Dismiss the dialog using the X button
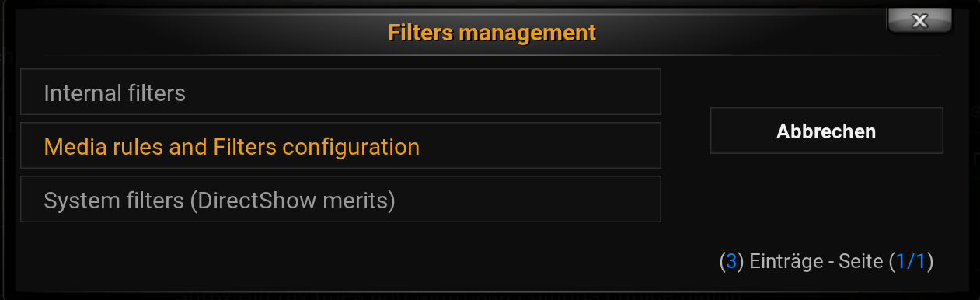Viewport: 980px width, 300px height. [x=919, y=21]
